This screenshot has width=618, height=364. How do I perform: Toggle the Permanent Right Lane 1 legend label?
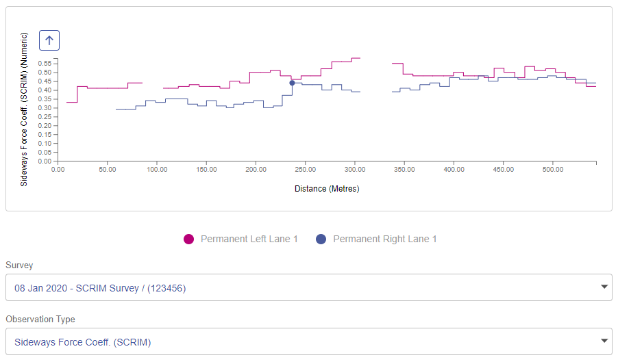pyautogui.click(x=384, y=239)
